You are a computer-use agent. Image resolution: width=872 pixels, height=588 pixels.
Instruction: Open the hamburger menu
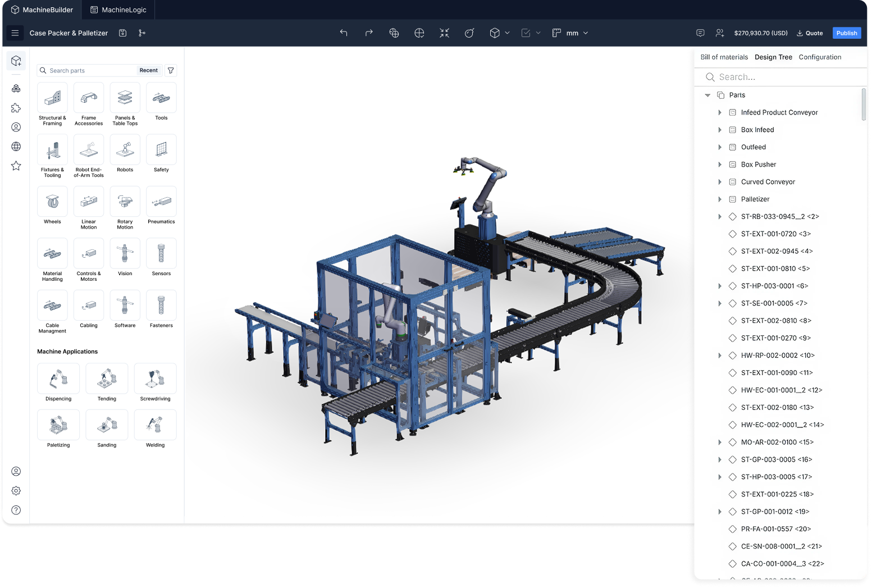point(15,33)
